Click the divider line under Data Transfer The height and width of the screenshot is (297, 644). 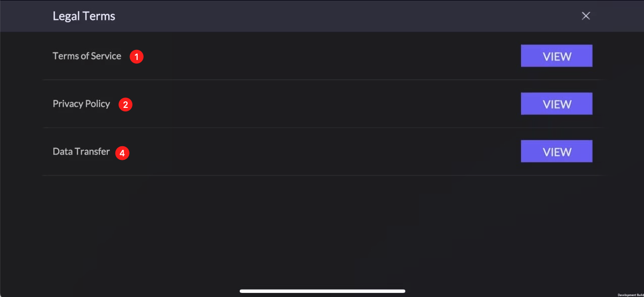pos(323,175)
